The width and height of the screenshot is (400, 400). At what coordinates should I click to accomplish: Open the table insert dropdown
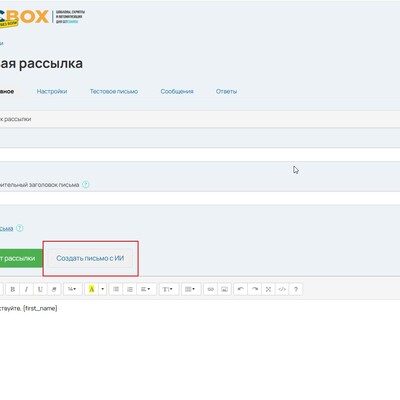190,289
